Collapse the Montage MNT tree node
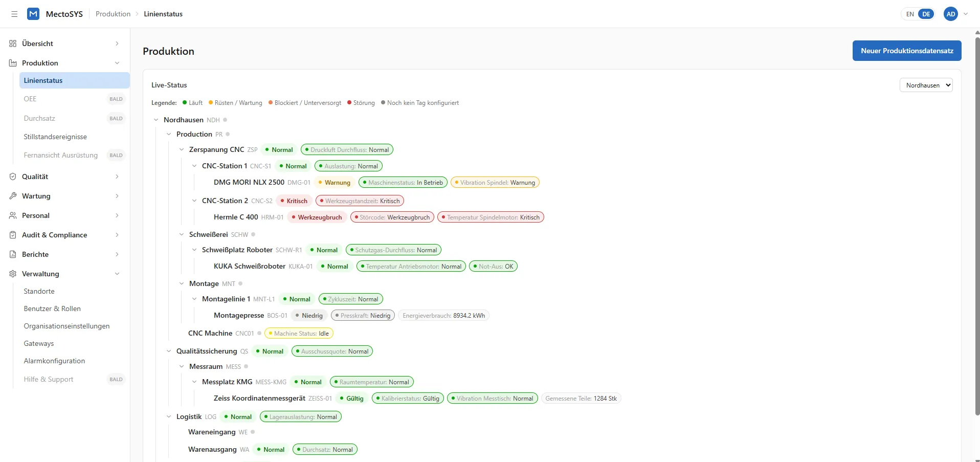 coord(182,283)
